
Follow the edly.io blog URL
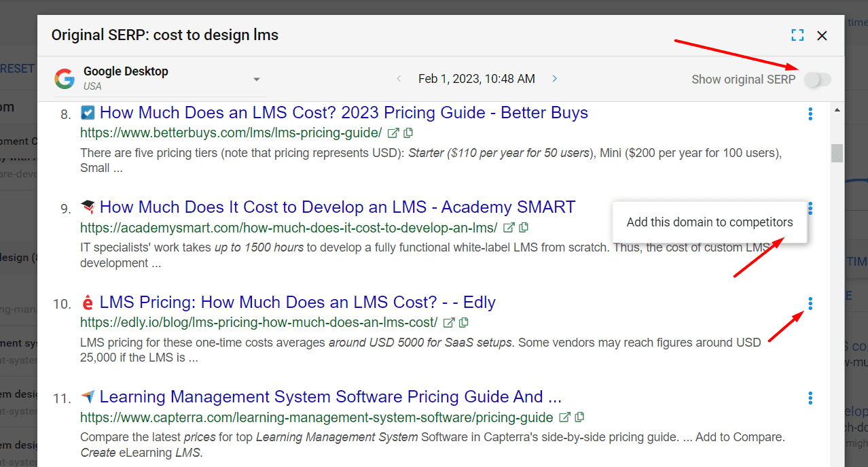(259, 322)
